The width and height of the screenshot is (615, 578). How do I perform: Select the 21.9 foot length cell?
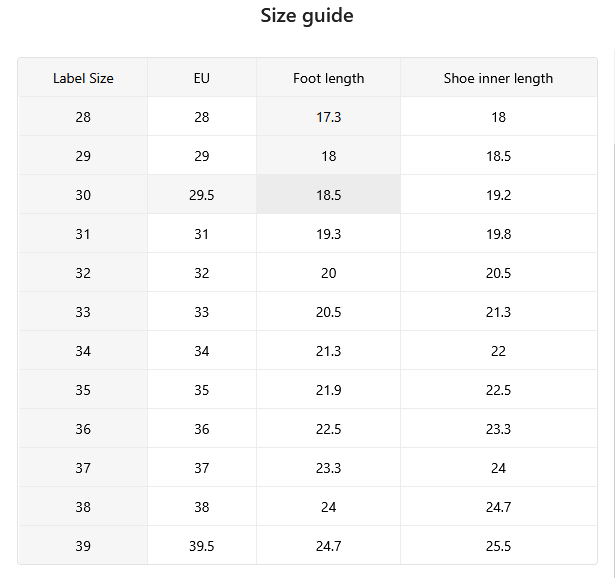tap(328, 389)
